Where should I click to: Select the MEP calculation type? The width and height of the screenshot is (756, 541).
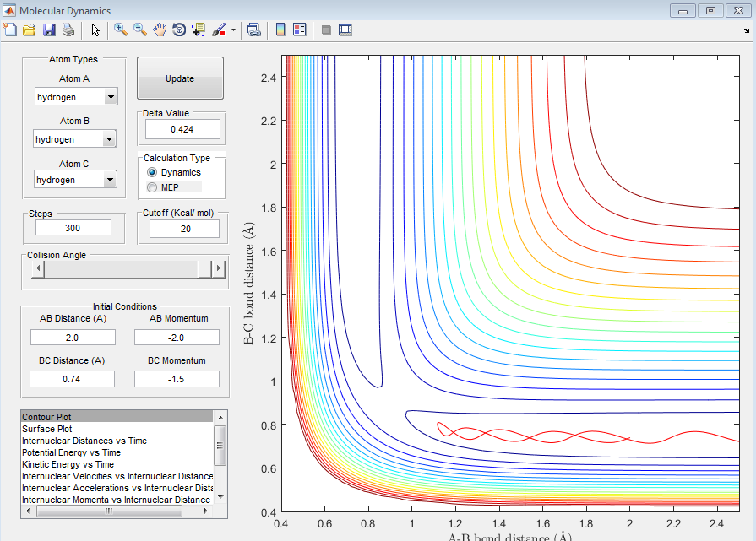(153, 187)
